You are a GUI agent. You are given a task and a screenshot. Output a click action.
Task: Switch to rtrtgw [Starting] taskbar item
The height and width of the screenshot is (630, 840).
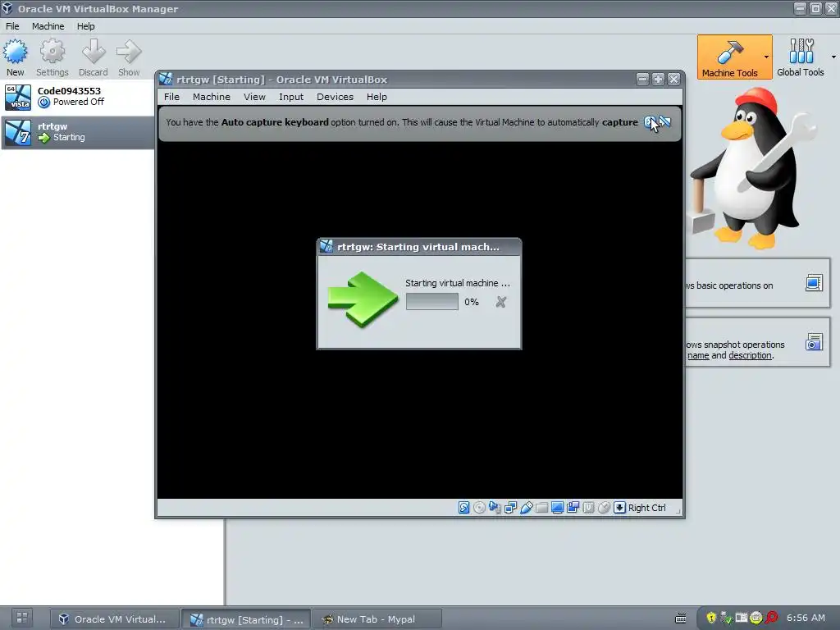tap(246, 619)
